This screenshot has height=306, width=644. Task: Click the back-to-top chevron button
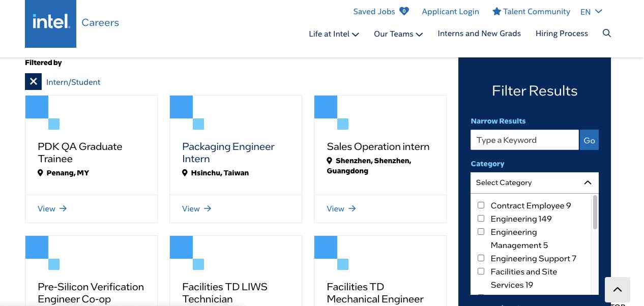(x=617, y=289)
